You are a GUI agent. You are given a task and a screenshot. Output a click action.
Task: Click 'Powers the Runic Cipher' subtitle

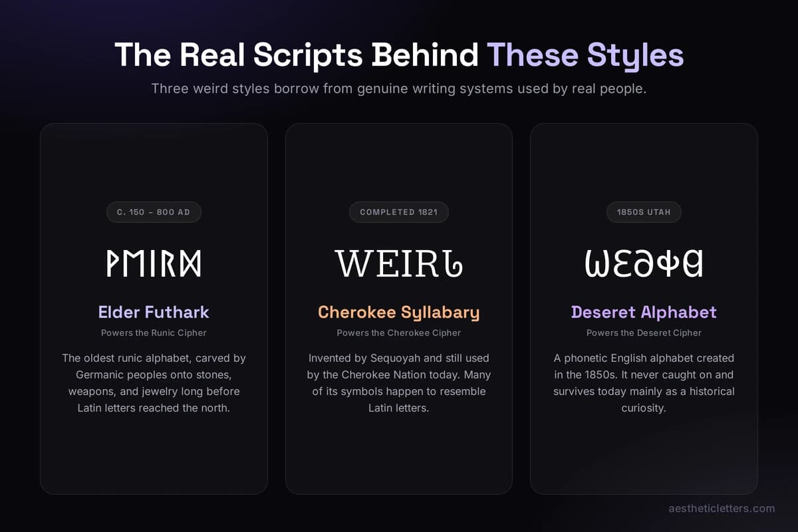click(154, 332)
